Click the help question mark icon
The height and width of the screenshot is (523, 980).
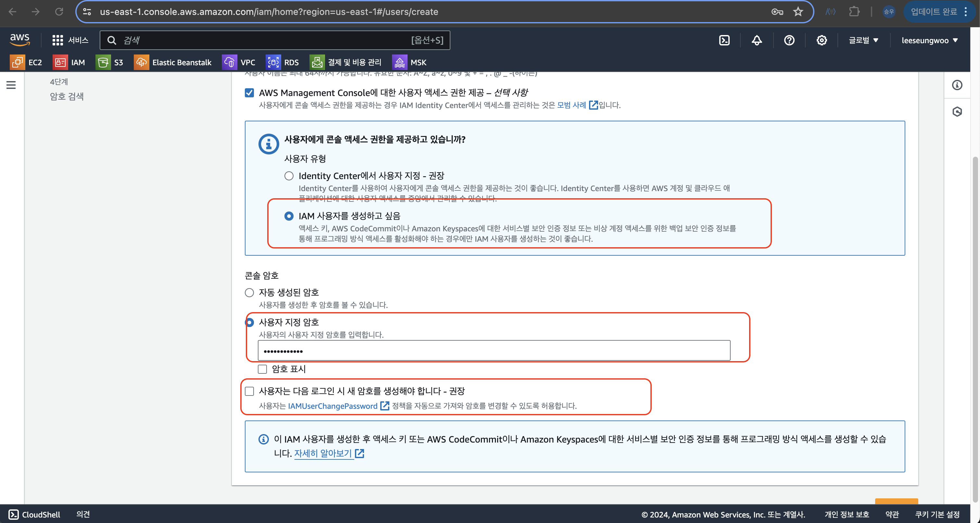(x=789, y=40)
